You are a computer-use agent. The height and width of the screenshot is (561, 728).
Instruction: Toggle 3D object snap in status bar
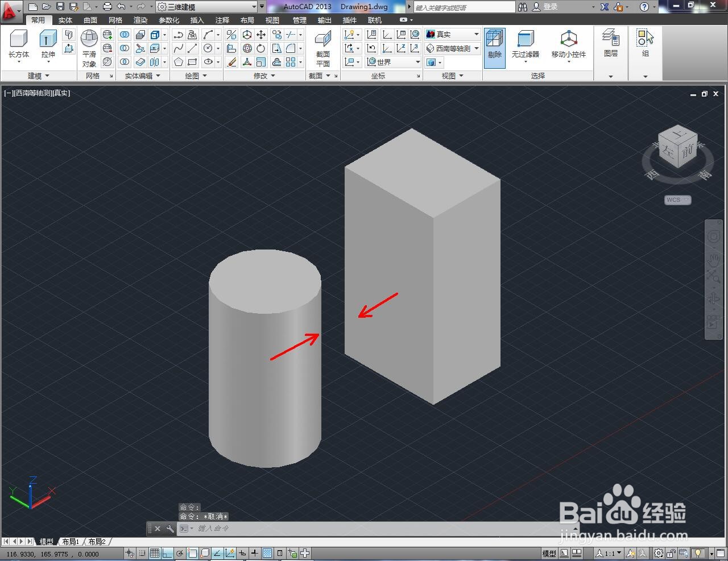205,553
